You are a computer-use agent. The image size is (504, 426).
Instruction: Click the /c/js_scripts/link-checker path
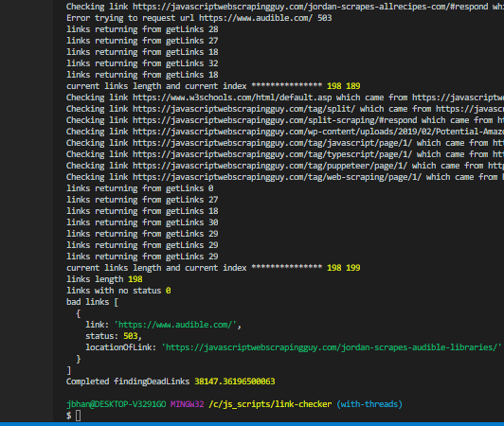coord(270,404)
